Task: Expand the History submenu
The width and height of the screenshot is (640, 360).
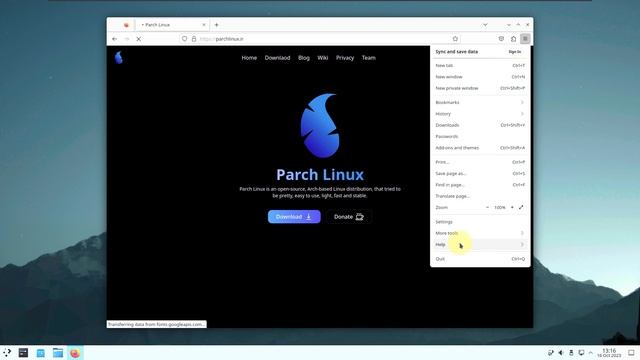Action: [x=480, y=114]
